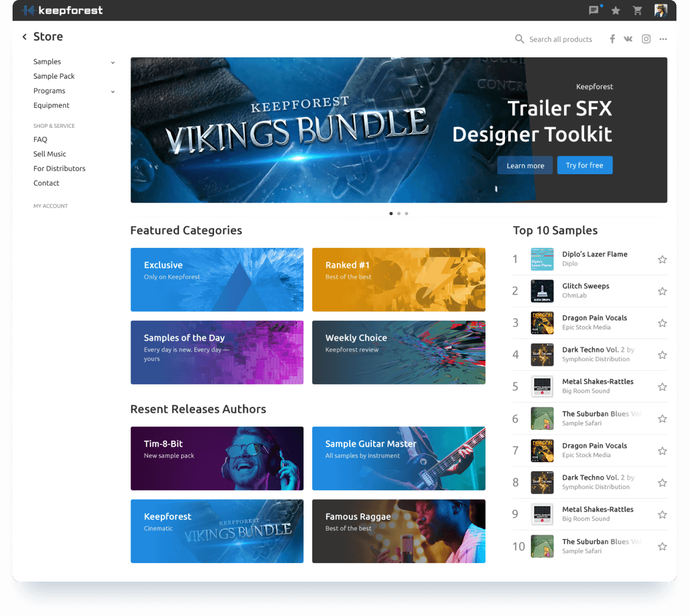Open For Distributors page

click(60, 169)
